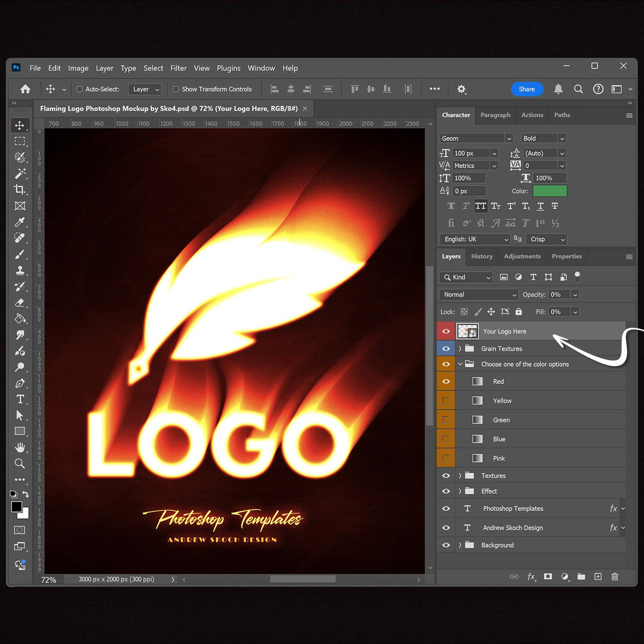
Task: Switch to the Adjustments tab
Action: pyautogui.click(x=522, y=256)
